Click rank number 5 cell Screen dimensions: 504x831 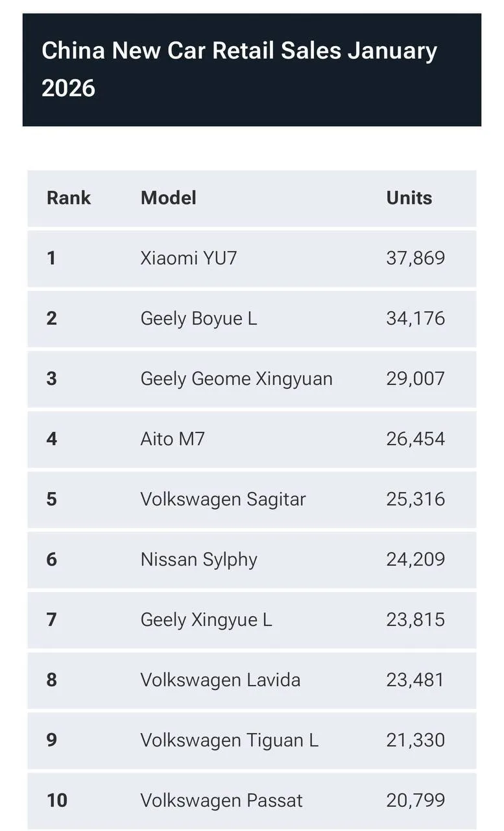(x=52, y=499)
